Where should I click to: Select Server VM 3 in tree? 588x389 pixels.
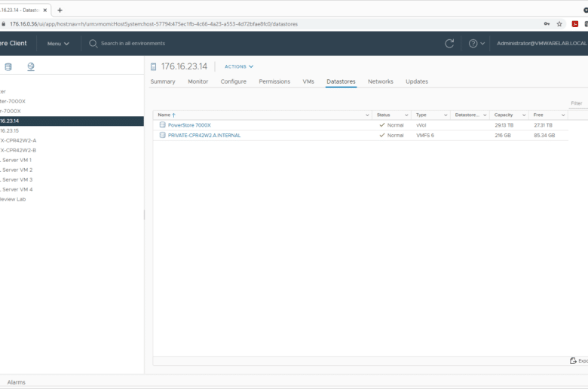point(17,179)
